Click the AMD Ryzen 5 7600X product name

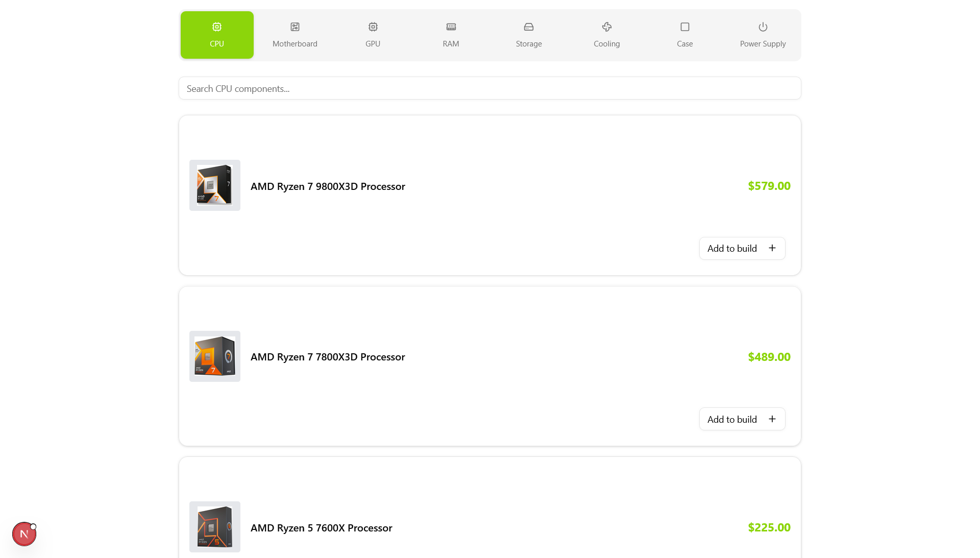click(321, 528)
